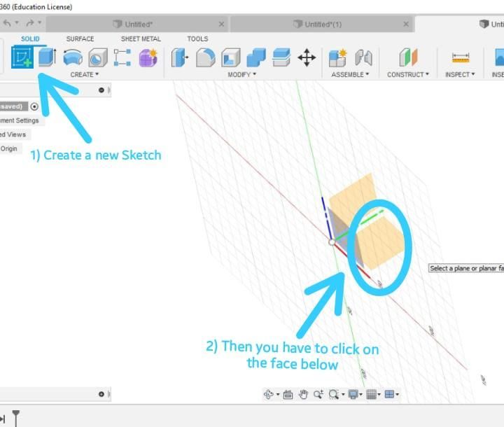Click the Look At icon

click(x=288, y=395)
